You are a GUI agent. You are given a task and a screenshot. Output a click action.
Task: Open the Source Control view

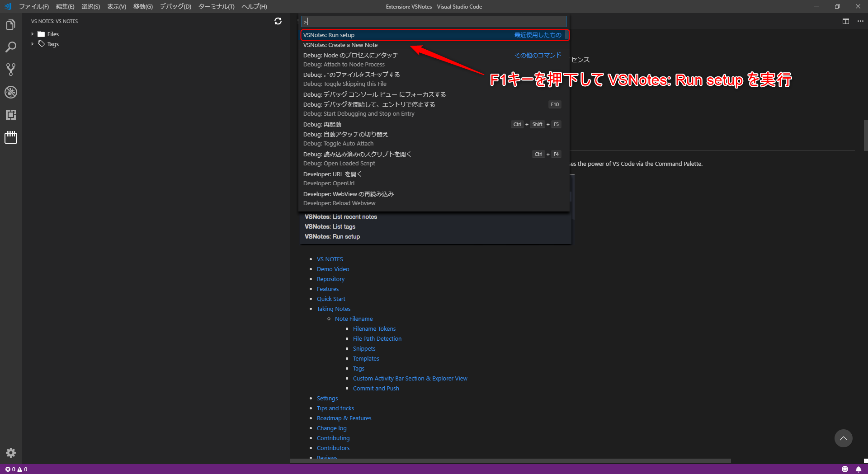[11, 70]
